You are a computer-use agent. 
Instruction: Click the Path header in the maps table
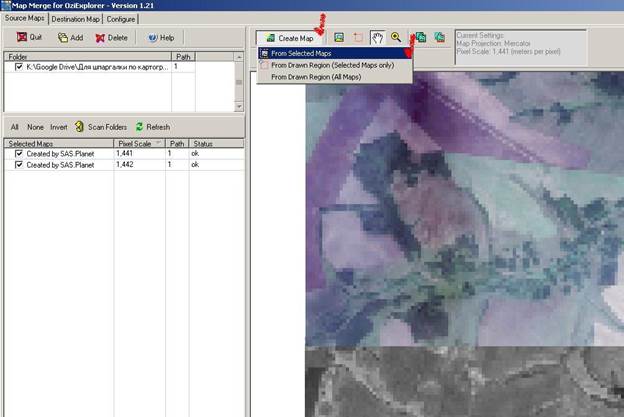click(177, 143)
